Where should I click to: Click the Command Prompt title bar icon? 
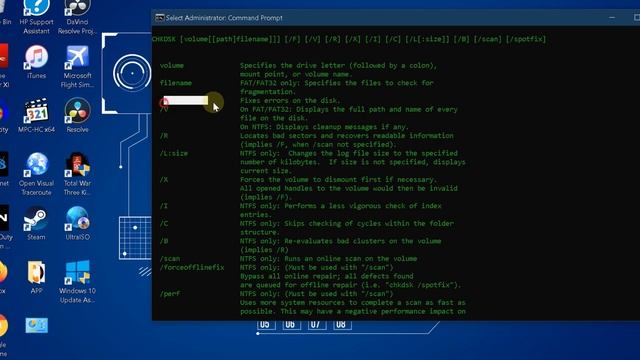(x=159, y=18)
